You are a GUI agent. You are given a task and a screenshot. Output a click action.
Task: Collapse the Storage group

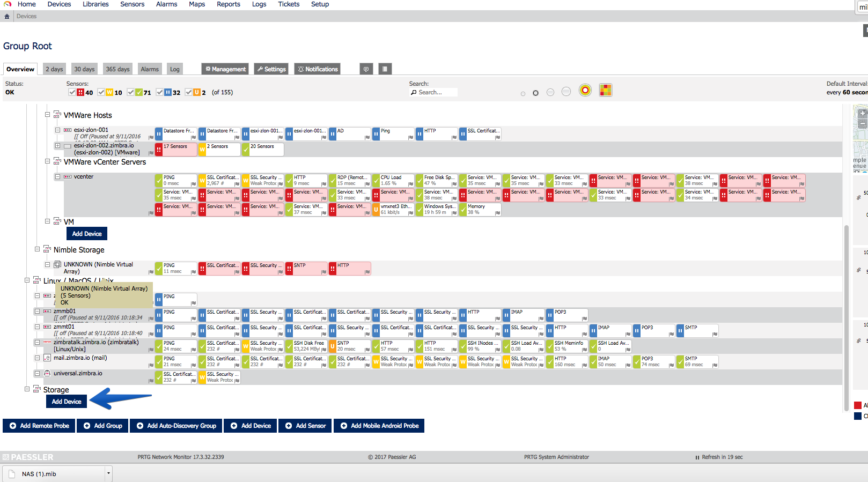[x=27, y=389]
